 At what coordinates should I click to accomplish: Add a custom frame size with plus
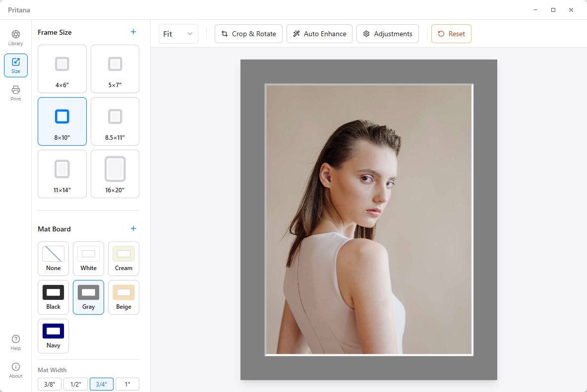click(133, 32)
